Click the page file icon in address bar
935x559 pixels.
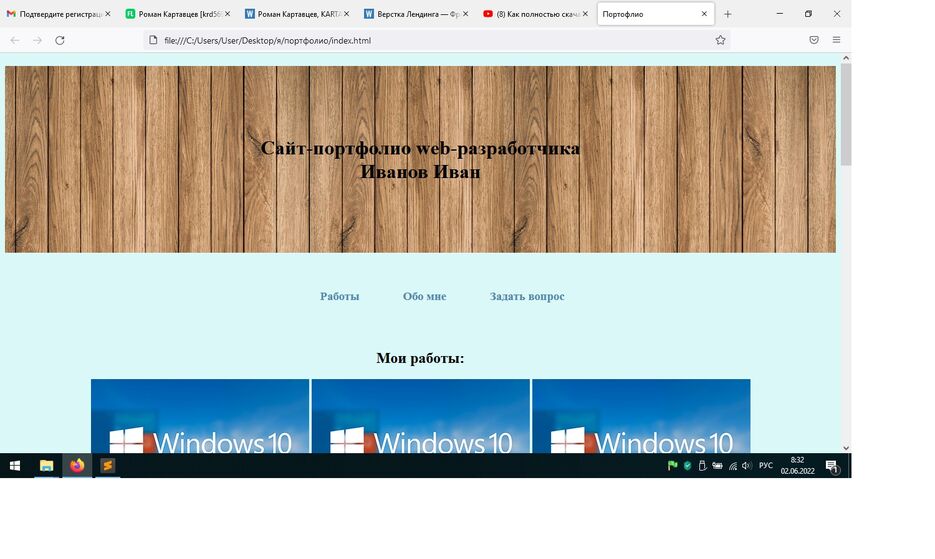tap(153, 40)
